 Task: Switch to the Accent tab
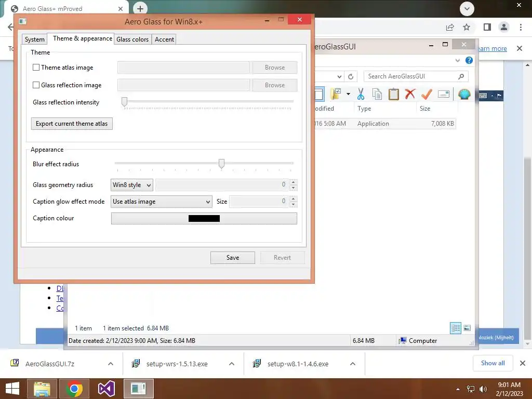(164, 39)
